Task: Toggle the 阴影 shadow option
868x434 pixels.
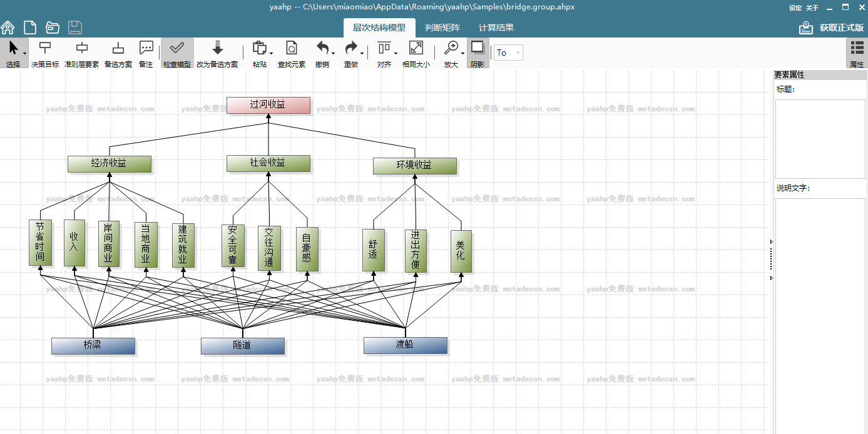Action: [477, 53]
